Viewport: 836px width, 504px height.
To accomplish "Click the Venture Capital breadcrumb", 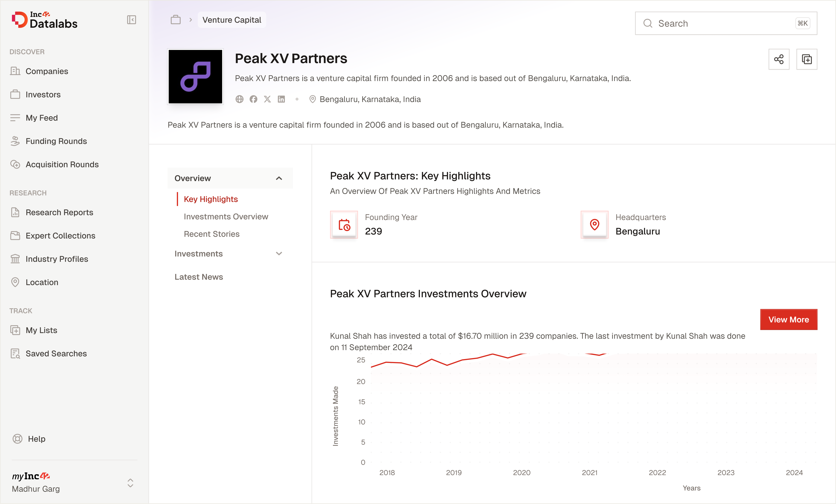I will click(x=232, y=20).
